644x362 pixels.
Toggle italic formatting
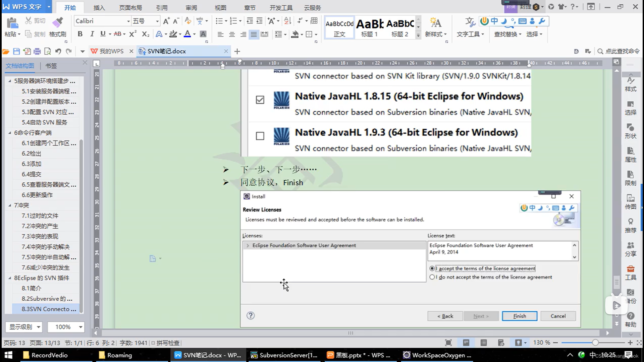coord(92,34)
